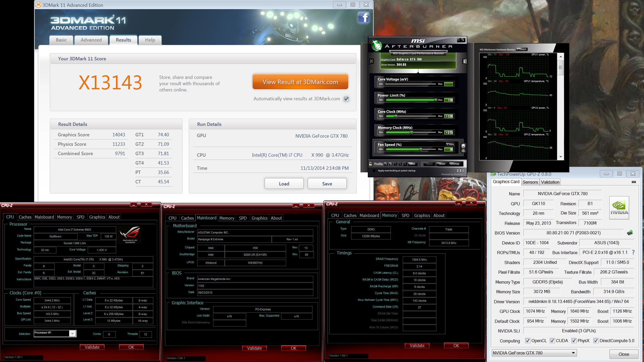This screenshot has height=362, width=644.
Task: Open Graphics tab in middle CPU-Z window
Action: [259, 218]
